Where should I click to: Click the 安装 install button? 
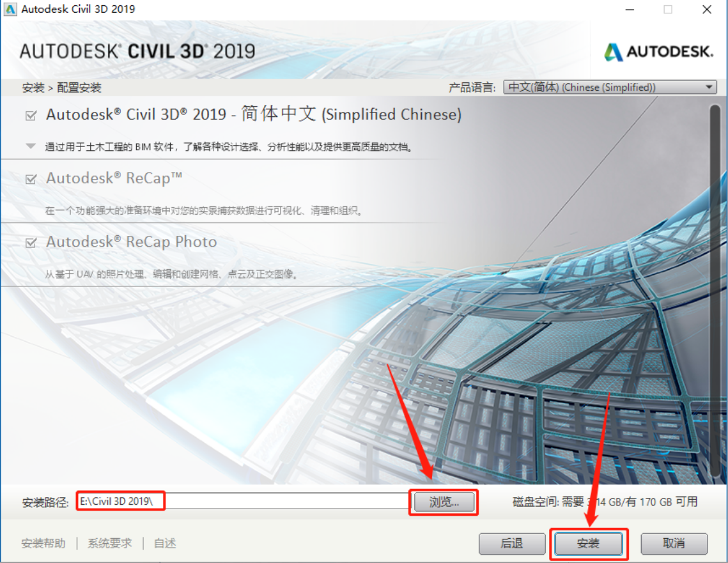(588, 543)
